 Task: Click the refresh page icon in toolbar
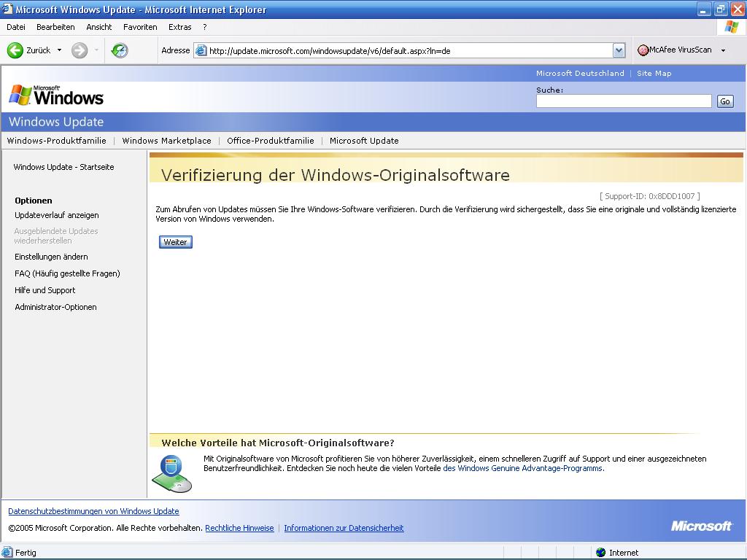tap(120, 50)
